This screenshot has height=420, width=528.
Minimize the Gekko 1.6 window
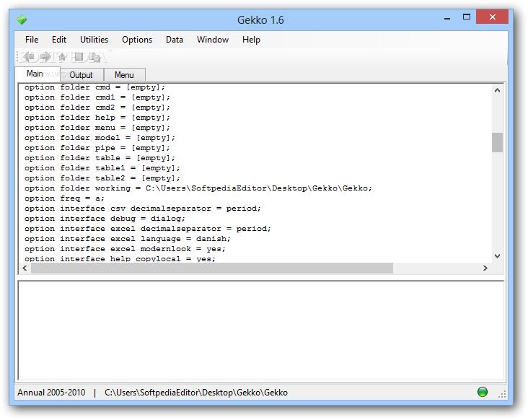pyautogui.click(x=447, y=18)
